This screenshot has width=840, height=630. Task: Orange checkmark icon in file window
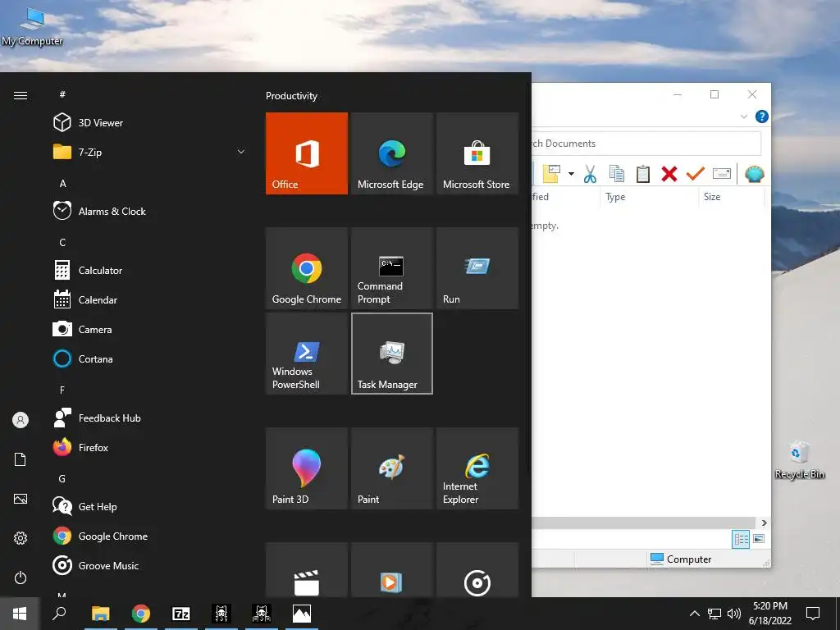click(x=696, y=174)
